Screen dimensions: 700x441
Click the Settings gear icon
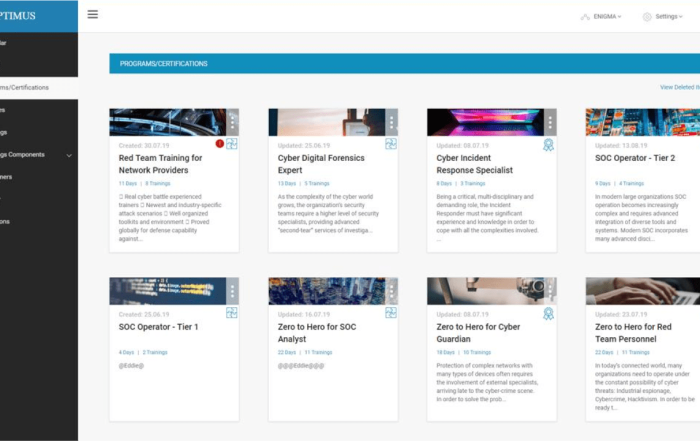[647, 17]
